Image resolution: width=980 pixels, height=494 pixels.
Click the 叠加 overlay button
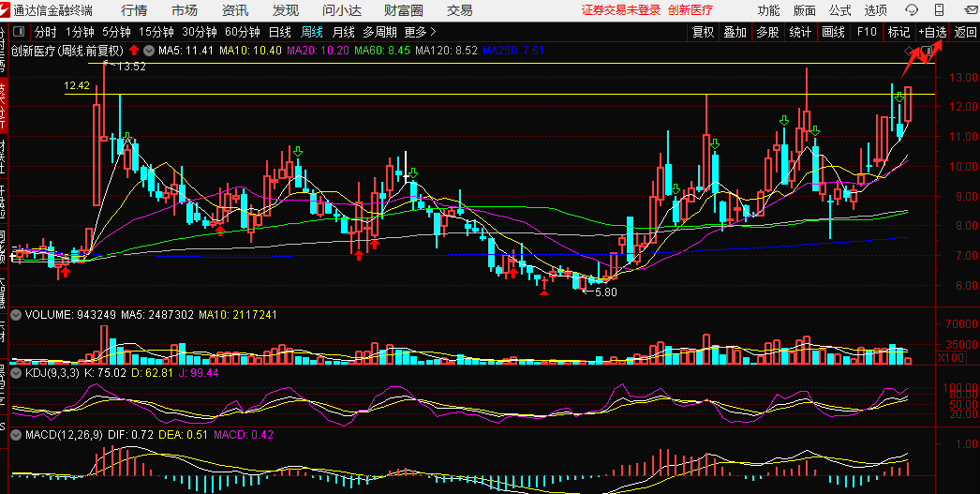[735, 33]
